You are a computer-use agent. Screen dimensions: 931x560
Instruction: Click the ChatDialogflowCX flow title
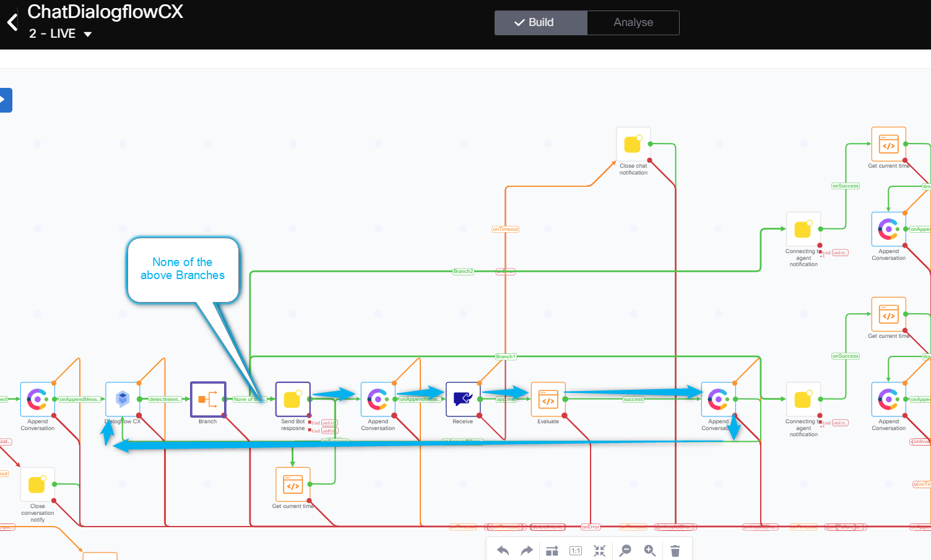click(105, 12)
